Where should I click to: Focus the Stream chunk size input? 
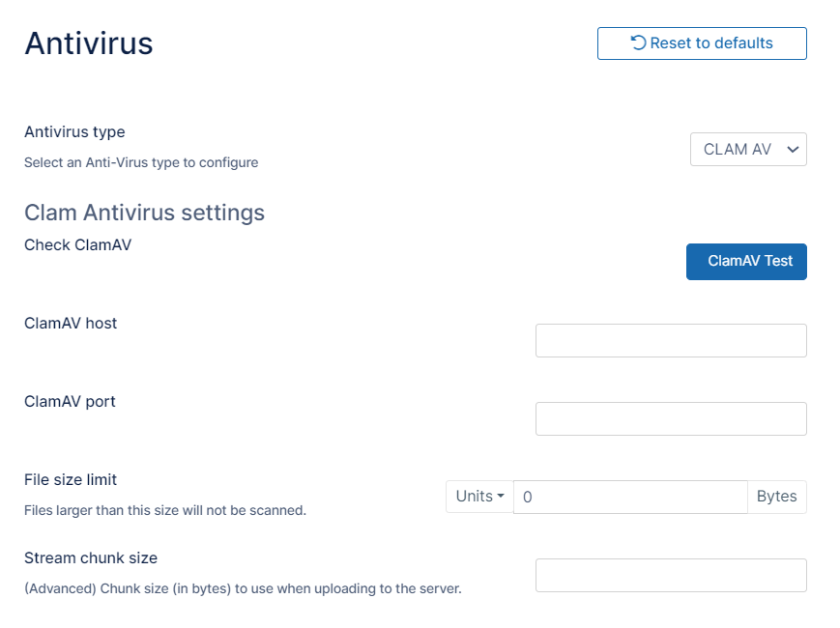pos(671,575)
